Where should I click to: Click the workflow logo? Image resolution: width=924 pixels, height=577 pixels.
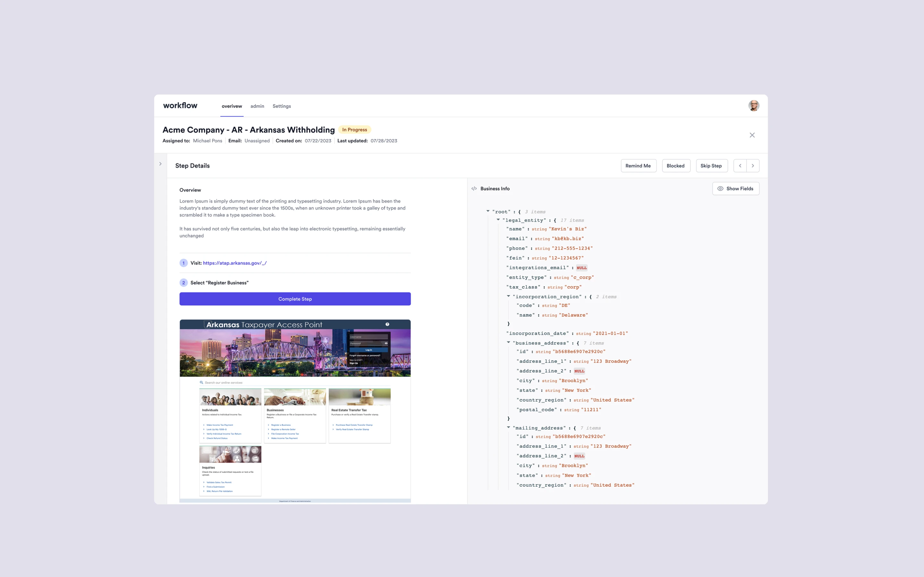click(x=180, y=106)
